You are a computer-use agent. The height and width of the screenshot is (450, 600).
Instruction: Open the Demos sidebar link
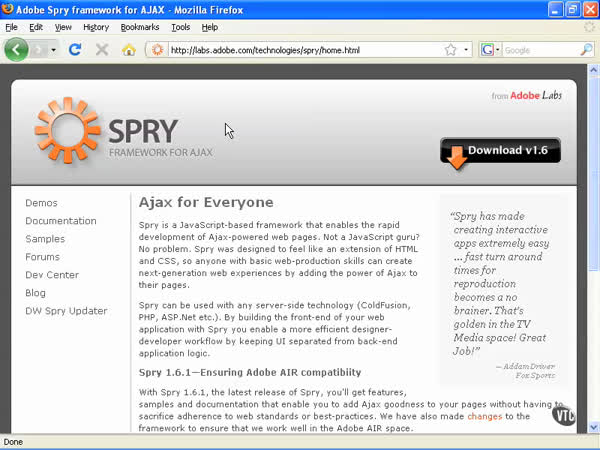pos(41,203)
